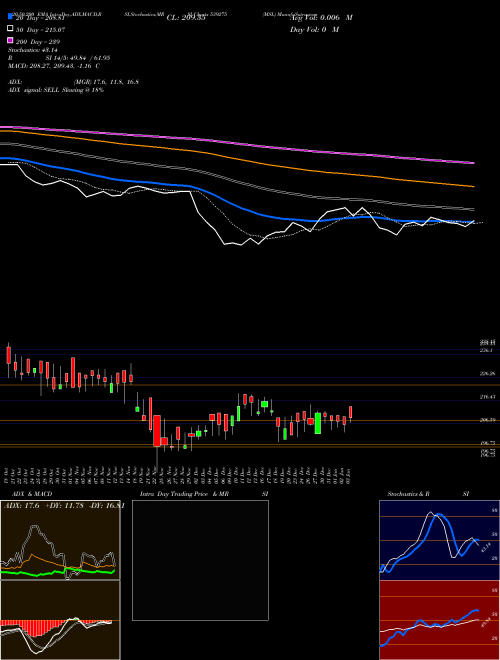Open the MACD histogram chart panel

pos(60,620)
